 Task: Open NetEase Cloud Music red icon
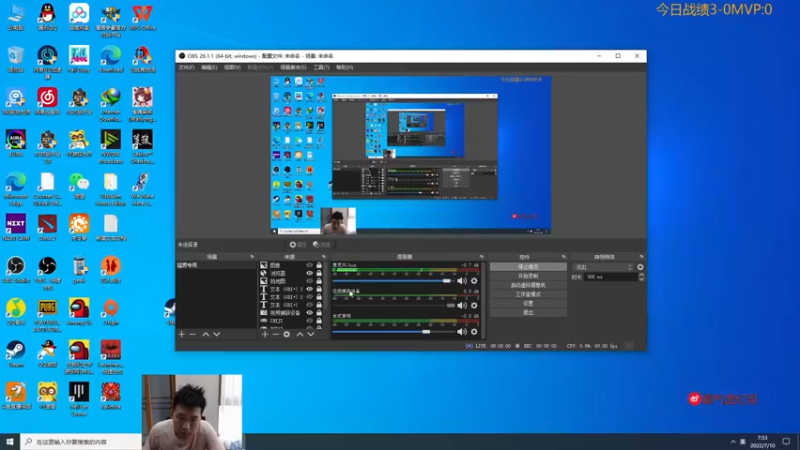(x=47, y=101)
